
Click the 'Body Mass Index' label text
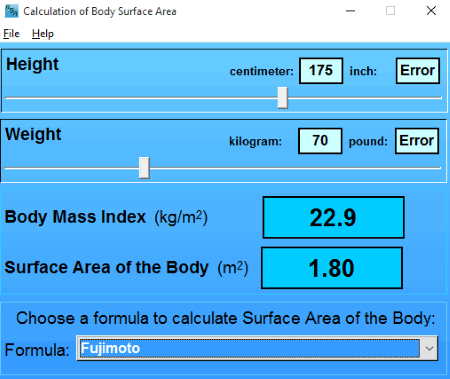coord(75,217)
